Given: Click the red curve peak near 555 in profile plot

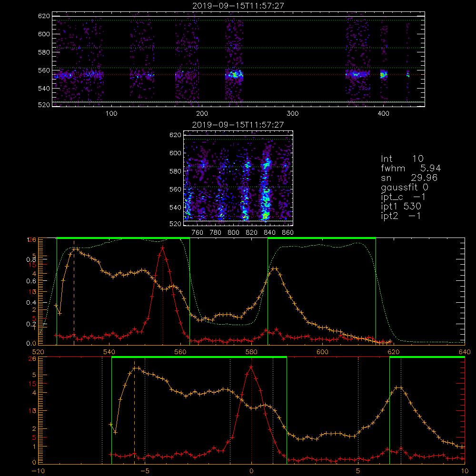Looking at the screenshot, I should pos(163,248).
